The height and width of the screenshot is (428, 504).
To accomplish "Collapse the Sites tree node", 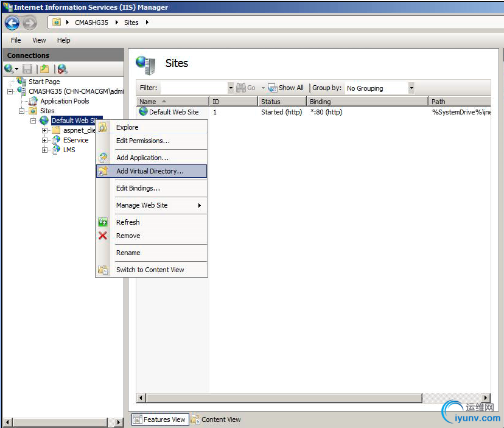I will tap(21, 111).
